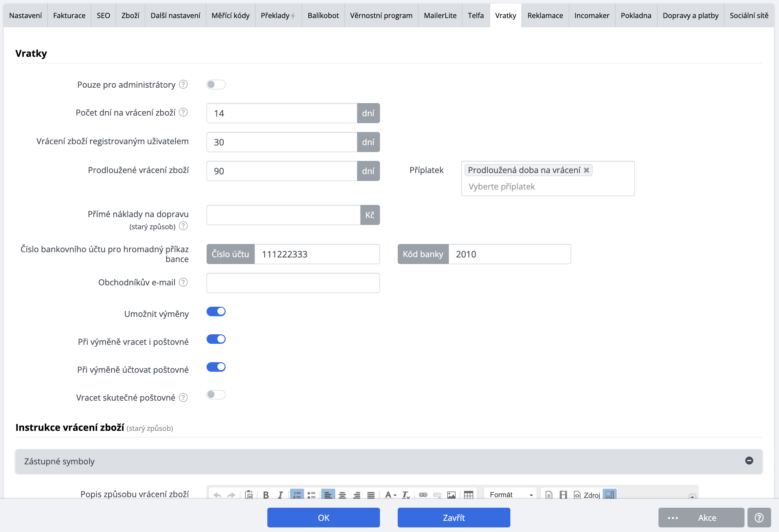The image size is (779, 532).
Task: Toggle bold formatting in the editor
Action: click(x=266, y=495)
